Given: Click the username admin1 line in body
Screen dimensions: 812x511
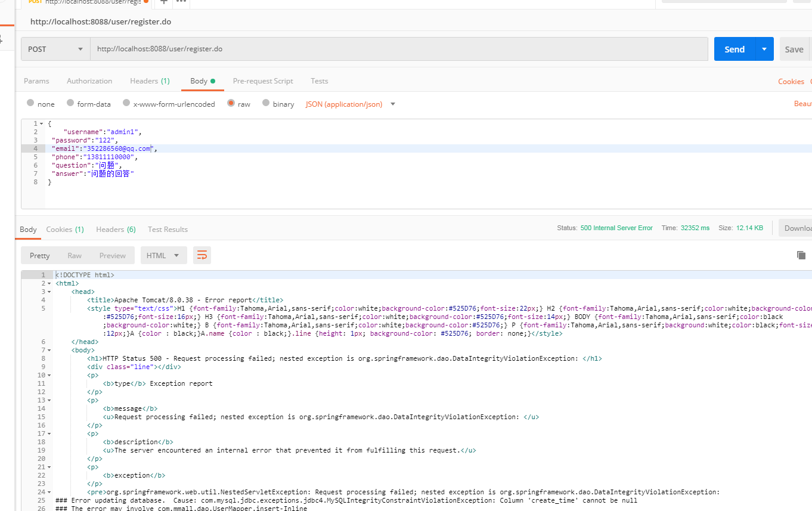Looking at the screenshot, I should pyautogui.click(x=103, y=132).
